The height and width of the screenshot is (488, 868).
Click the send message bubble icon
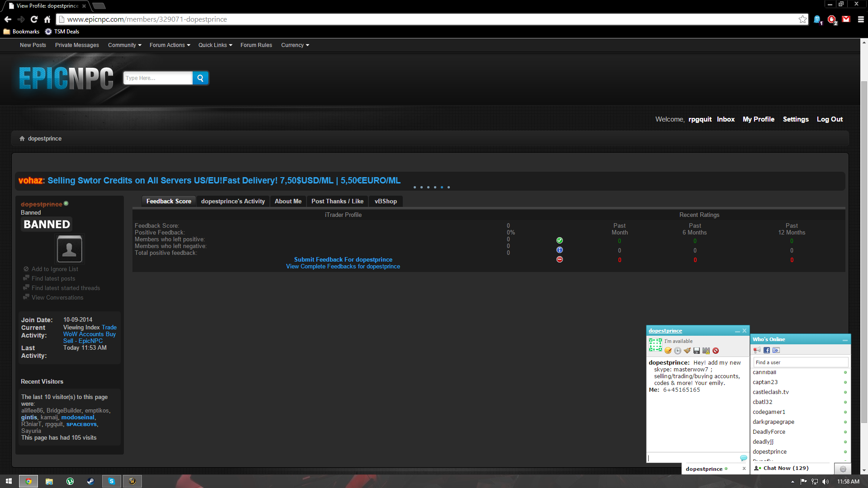coord(743,458)
